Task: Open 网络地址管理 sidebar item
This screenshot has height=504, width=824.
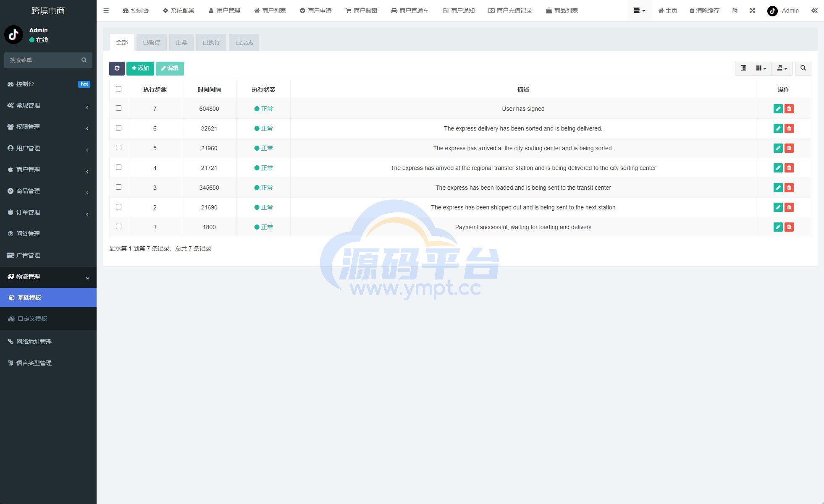Action: [x=48, y=342]
